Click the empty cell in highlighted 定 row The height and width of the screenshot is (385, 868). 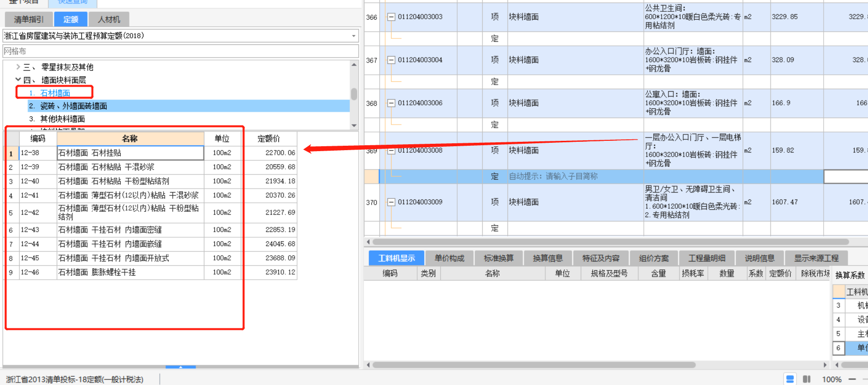pyautogui.click(x=846, y=176)
